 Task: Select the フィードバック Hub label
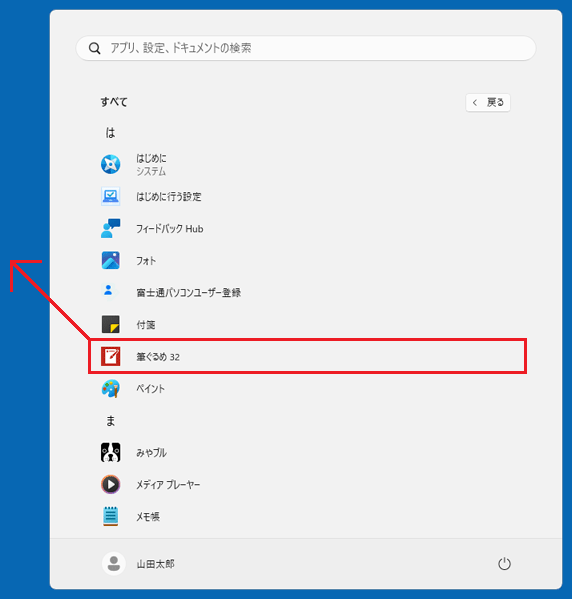click(170, 229)
